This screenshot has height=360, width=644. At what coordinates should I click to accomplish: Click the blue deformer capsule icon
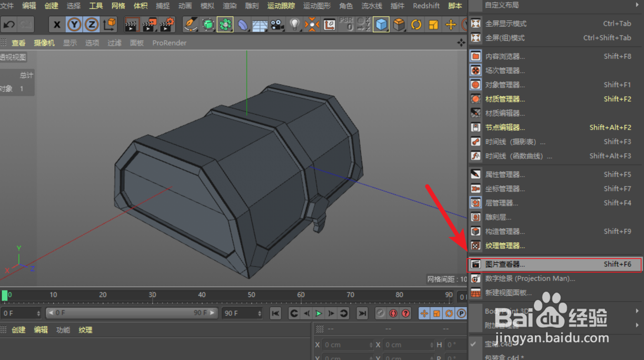(x=243, y=25)
